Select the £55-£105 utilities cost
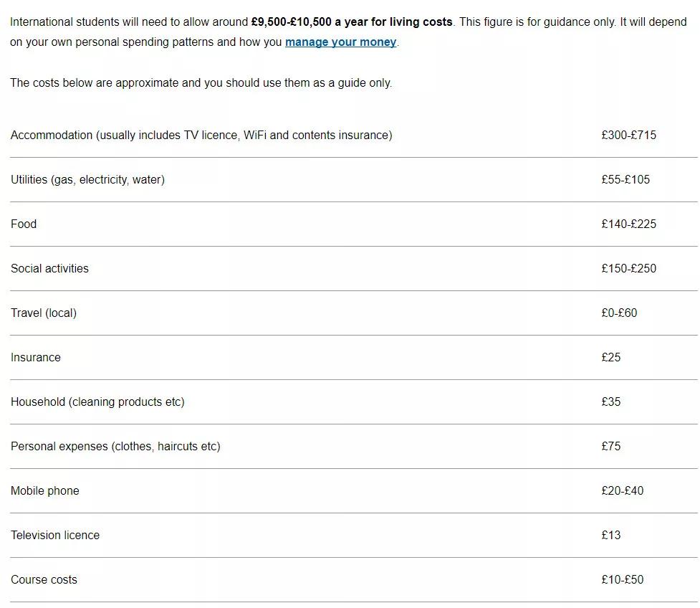The height and width of the screenshot is (608, 700). pos(625,179)
